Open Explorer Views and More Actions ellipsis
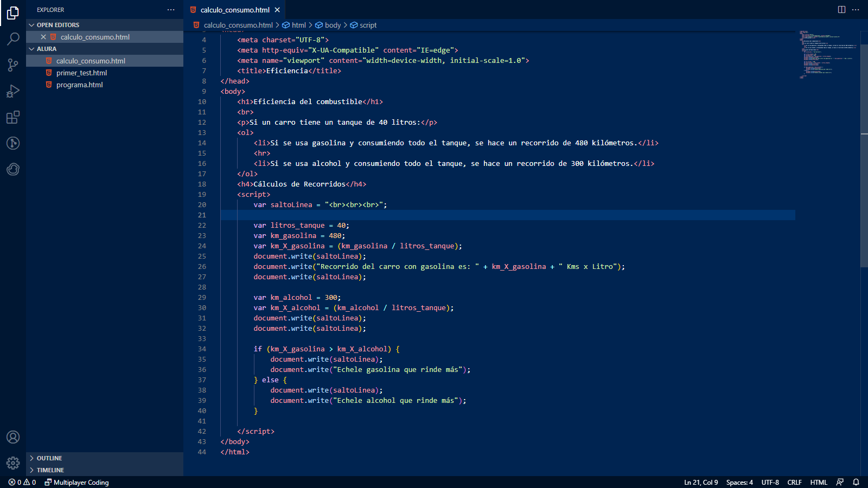868x488 pixels. [171, 10]
